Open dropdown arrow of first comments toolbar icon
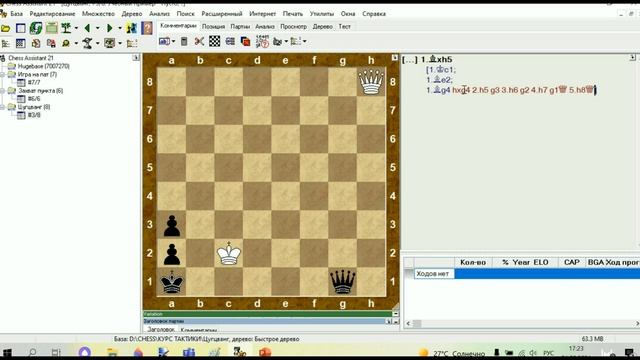The width and height of the screenshot is (640, 360). 173,42
